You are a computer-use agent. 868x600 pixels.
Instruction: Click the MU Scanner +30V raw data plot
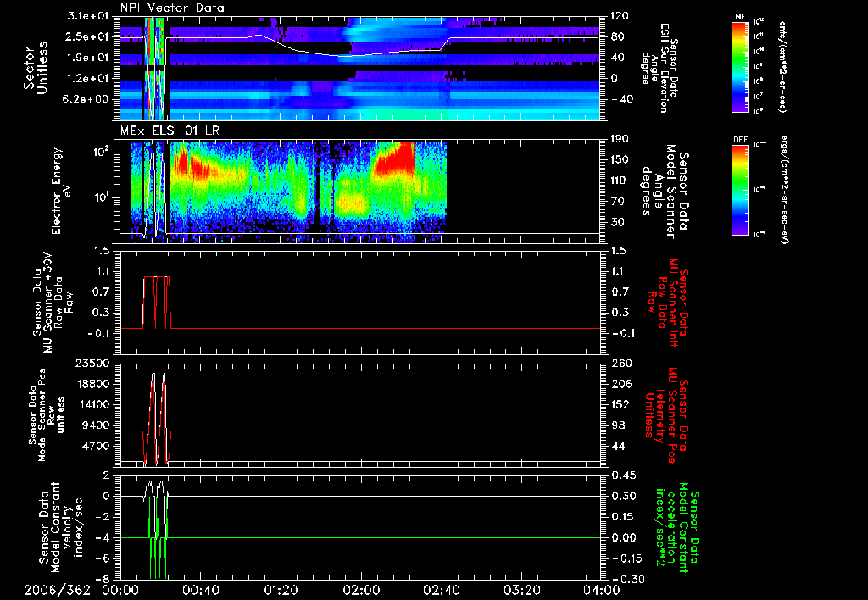click(359, 303)
